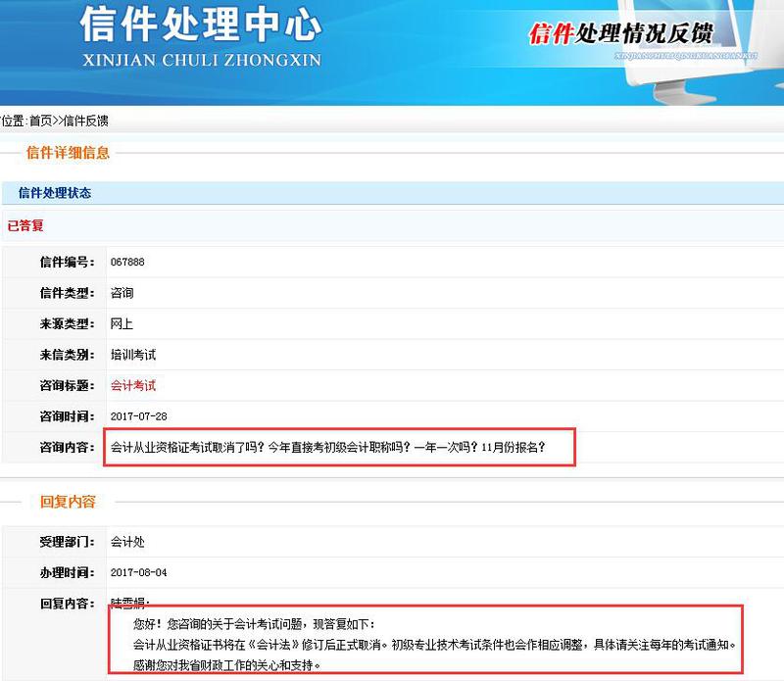Open the red 会计考试 inquiry title
This screenshot has height=681, width=784.
click(132, 386)
